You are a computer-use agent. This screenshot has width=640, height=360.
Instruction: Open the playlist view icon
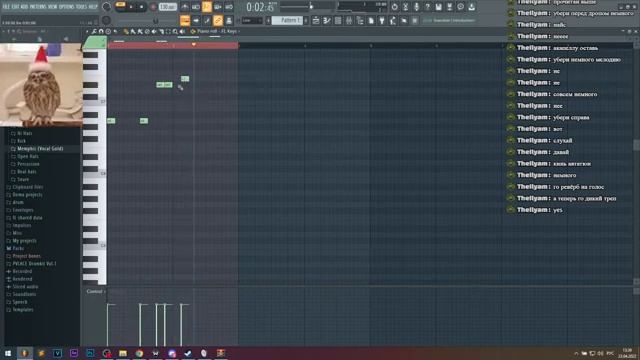pyautogui.click(x=316, y=20)
